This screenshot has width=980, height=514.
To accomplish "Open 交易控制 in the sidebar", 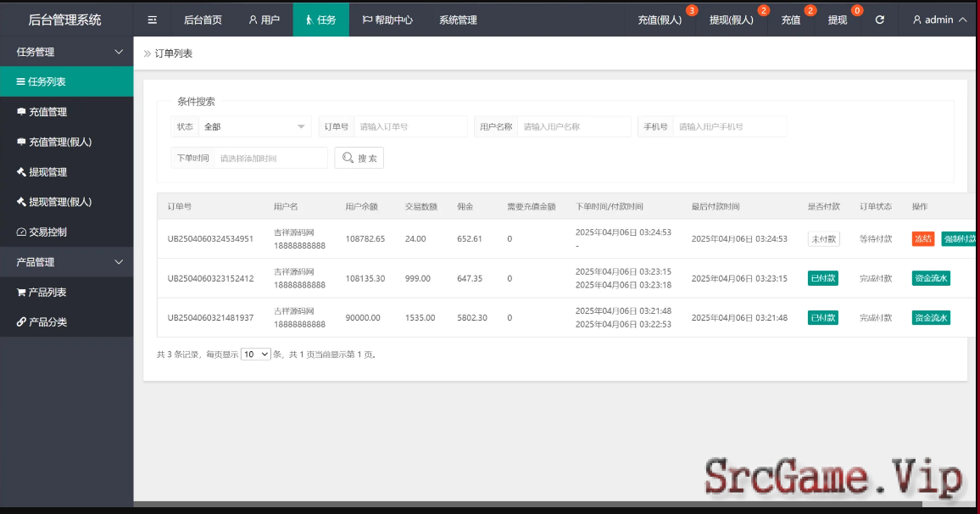I will [x=67, y=232].
